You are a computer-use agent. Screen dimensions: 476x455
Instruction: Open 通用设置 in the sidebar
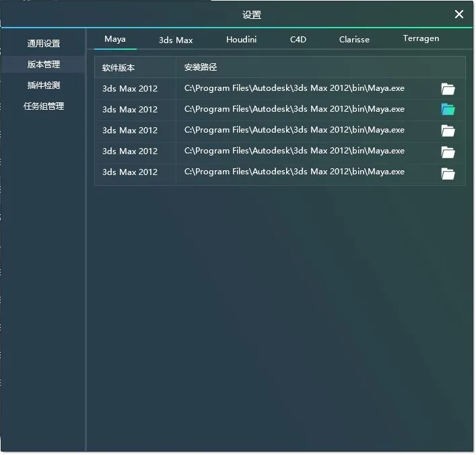tap(44, 44)
